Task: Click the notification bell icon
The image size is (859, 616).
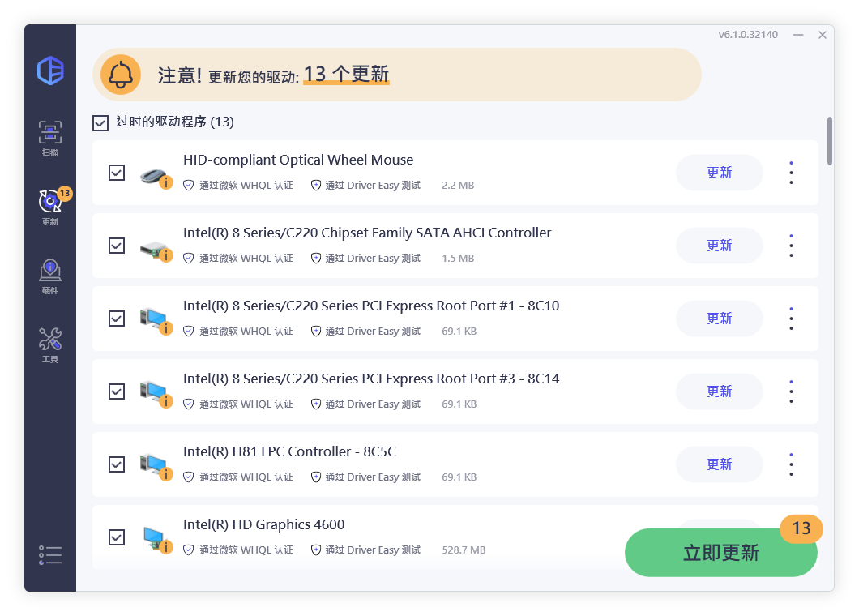Action: click(121, 75)
